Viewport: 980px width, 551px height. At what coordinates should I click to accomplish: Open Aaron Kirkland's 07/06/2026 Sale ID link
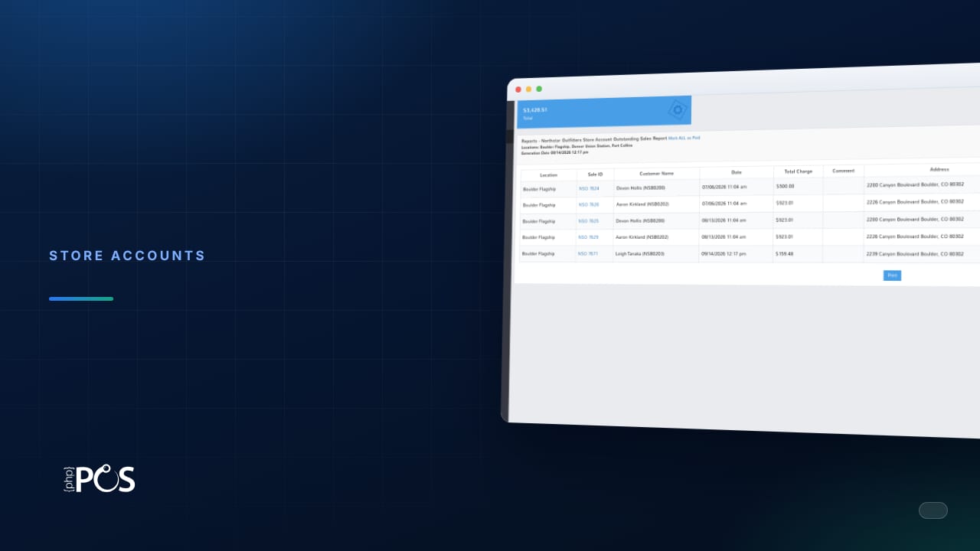click(589, 205)
